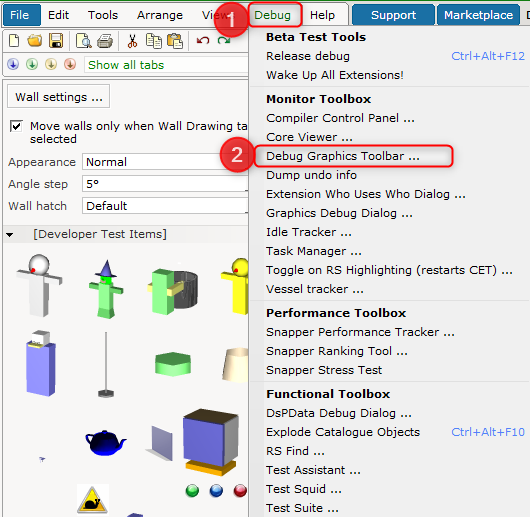
Task: Open the Wall hatch dropdown showing Default
Action: click(165, 206)
